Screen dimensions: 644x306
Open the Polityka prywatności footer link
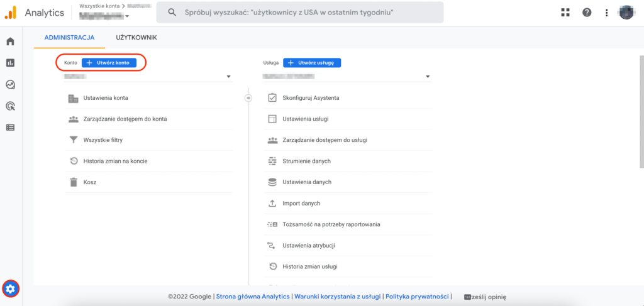[417, 297]
